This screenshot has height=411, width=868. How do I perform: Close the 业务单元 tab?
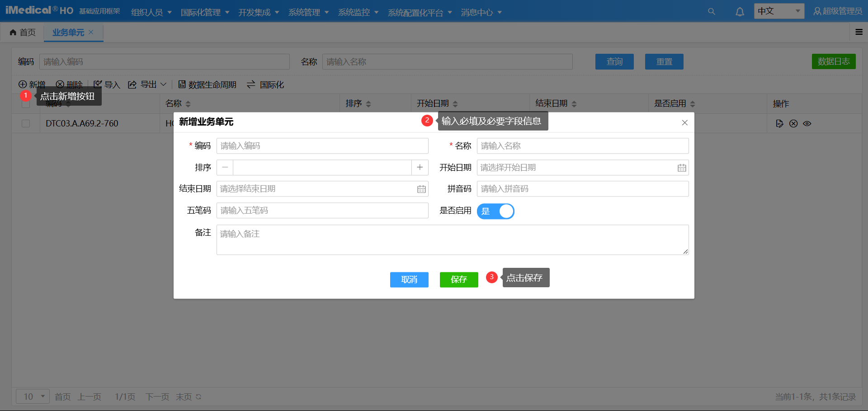click(91, 32)
